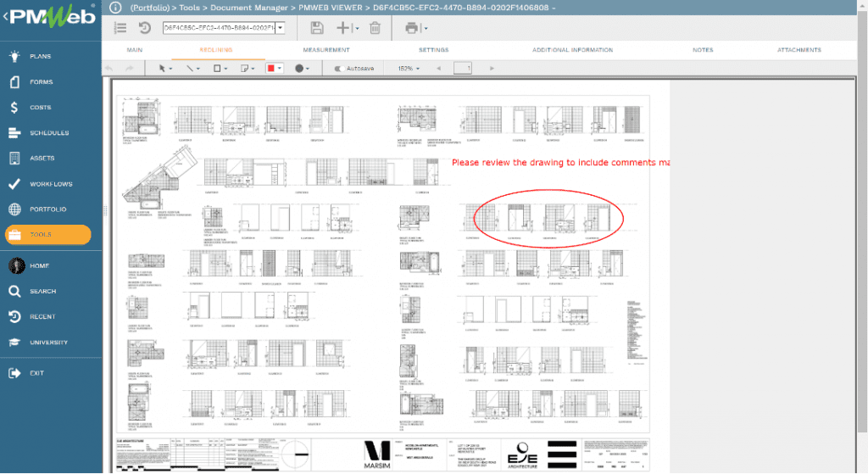Switch to the Redlining tab
868x474 pixels.
pyautogui.click(x=216, y=50)
